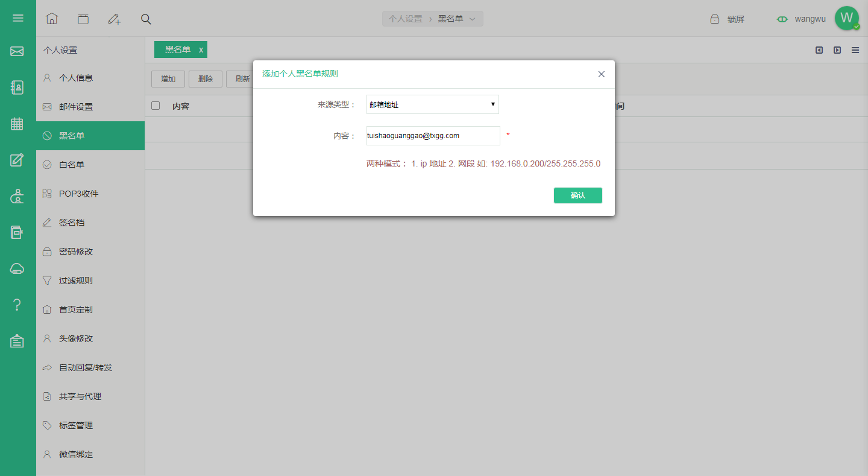Click the window panel icon in top bar
Screen dimensions: 868x476
click(x=83, y=19)
